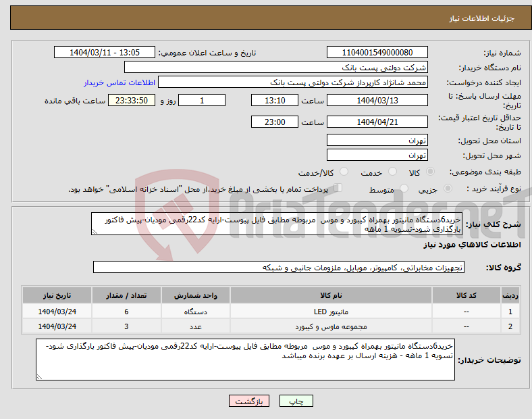Image resolution: width=532 pixels, height=419 pixels.
Task: Click delivery city field تهران
Action: coord(377,155)
